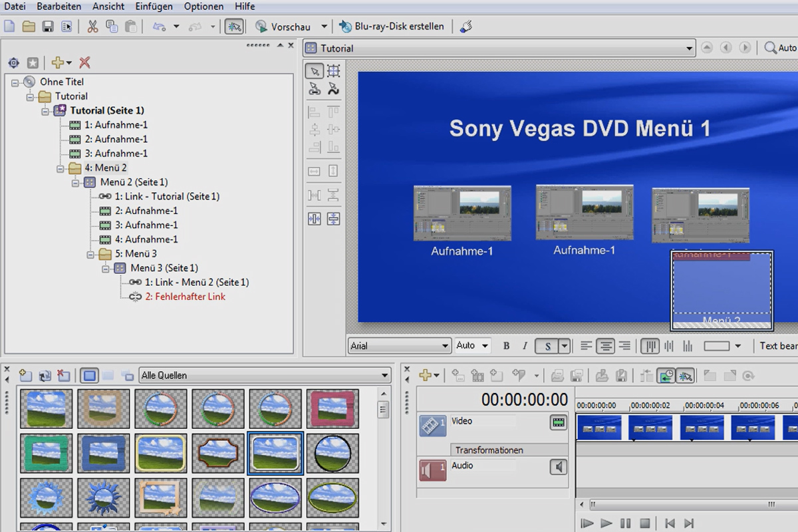
Task: Close the project overview panel
Action: pos(290,45)
